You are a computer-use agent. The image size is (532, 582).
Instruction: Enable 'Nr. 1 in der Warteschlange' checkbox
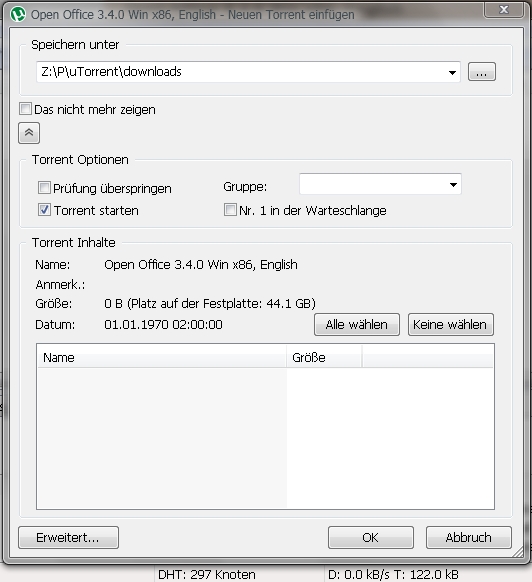pos(230,210)
